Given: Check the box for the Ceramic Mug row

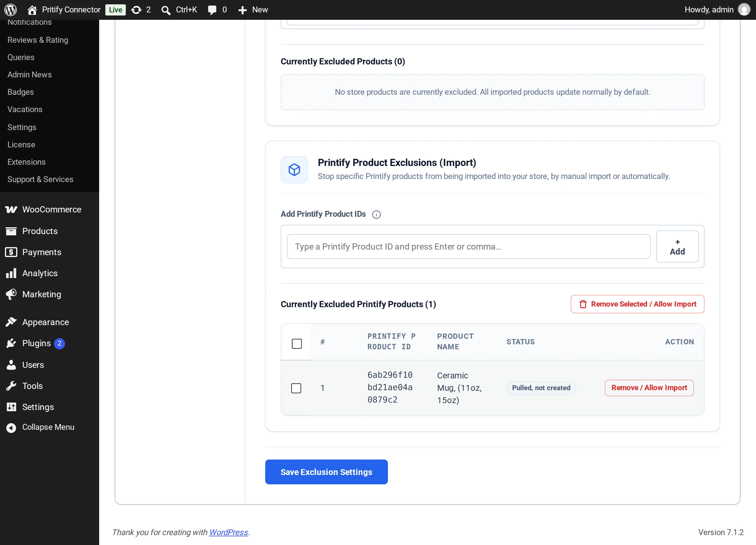Looking at the screenshot, I should [296, 388].
